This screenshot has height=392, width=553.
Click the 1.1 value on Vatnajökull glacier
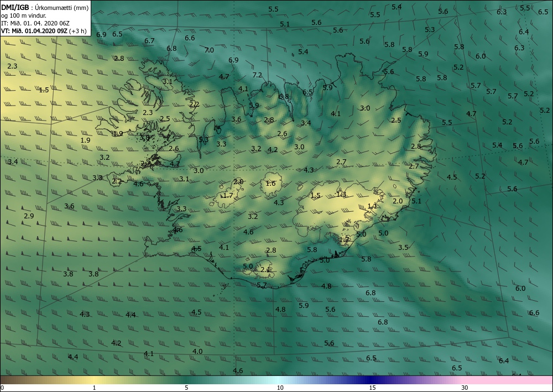[372, 206]
